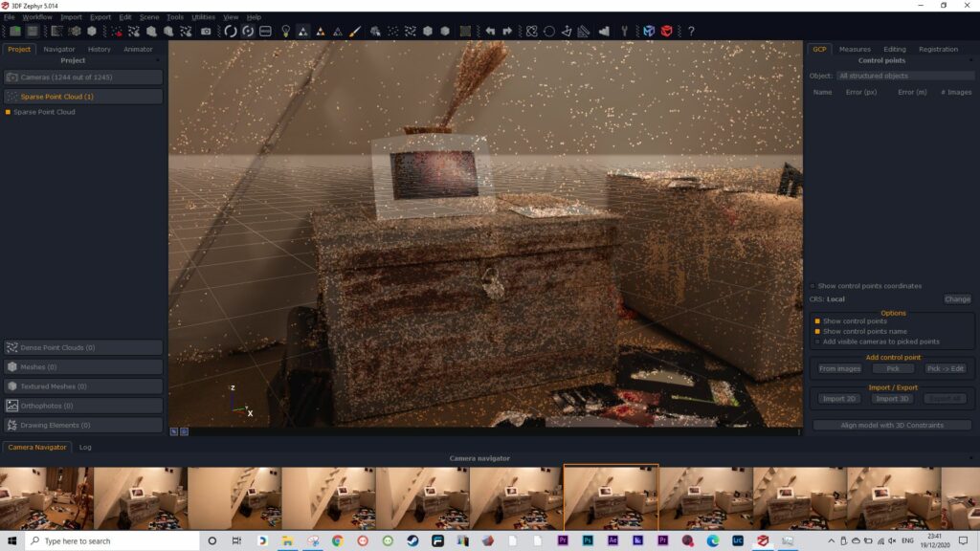This screenshot has height=551, width=980.
Task: Open help with the question mark icon
Action: [x=691, y=32]
